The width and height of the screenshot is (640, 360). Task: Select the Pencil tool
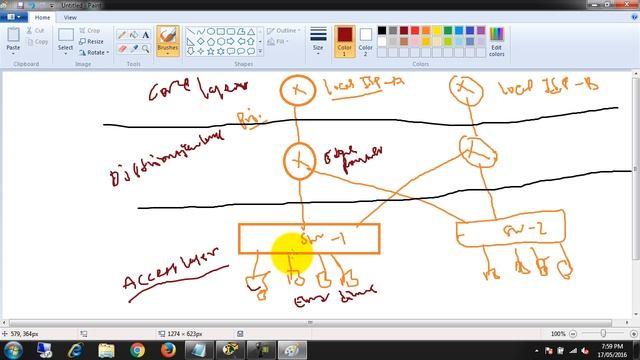point(122,35)
